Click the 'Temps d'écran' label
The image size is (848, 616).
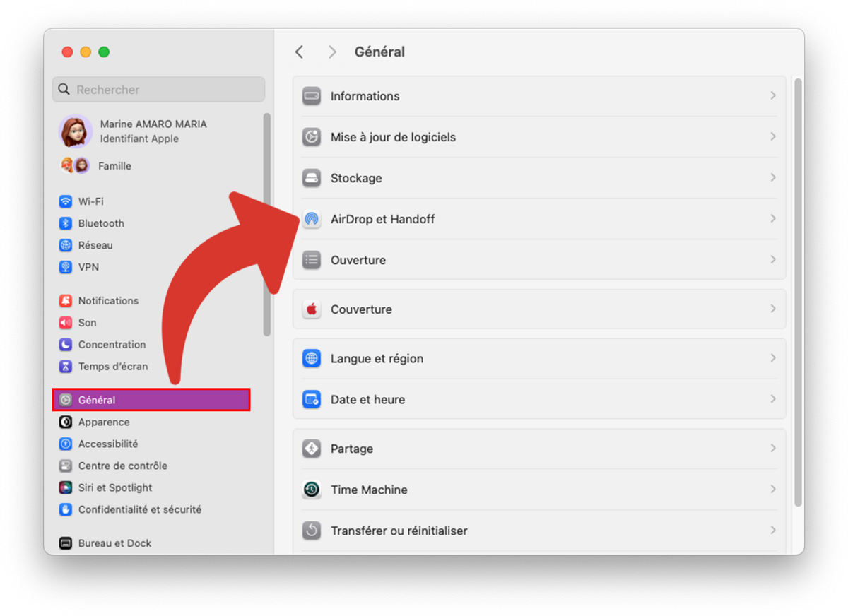coord(113,367)
